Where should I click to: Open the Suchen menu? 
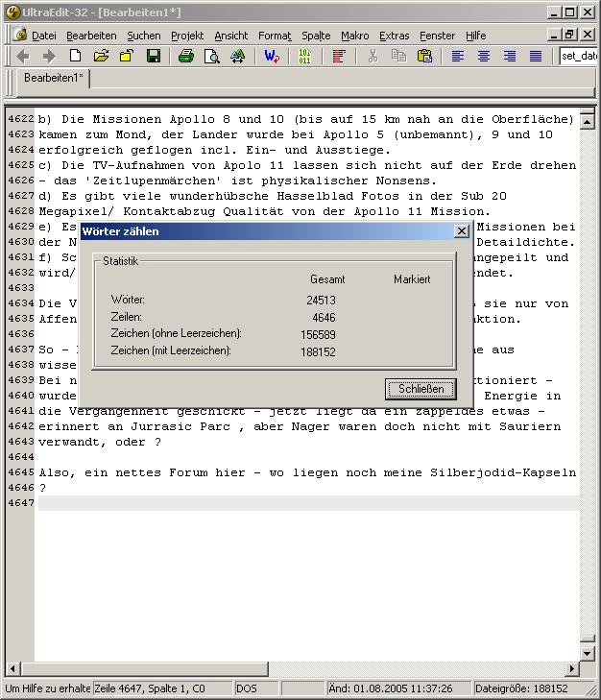pos(143,36)
